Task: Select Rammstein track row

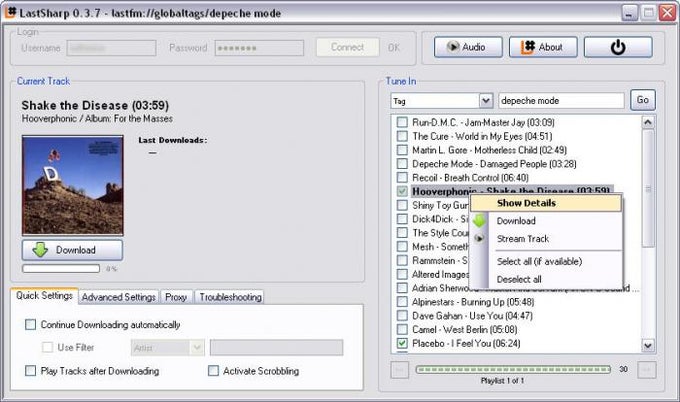Action: pos(440,261)
